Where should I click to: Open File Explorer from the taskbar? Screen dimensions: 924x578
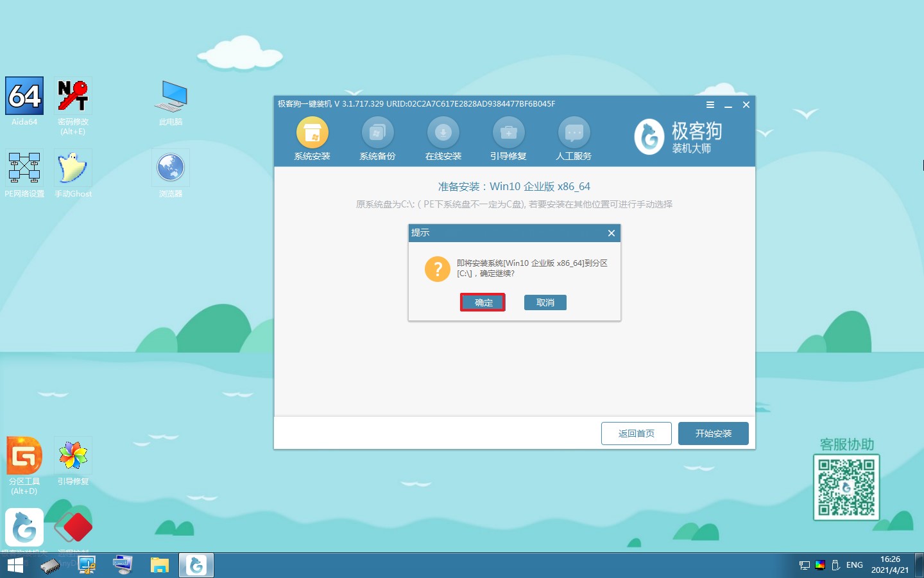[x=160, y=565]
